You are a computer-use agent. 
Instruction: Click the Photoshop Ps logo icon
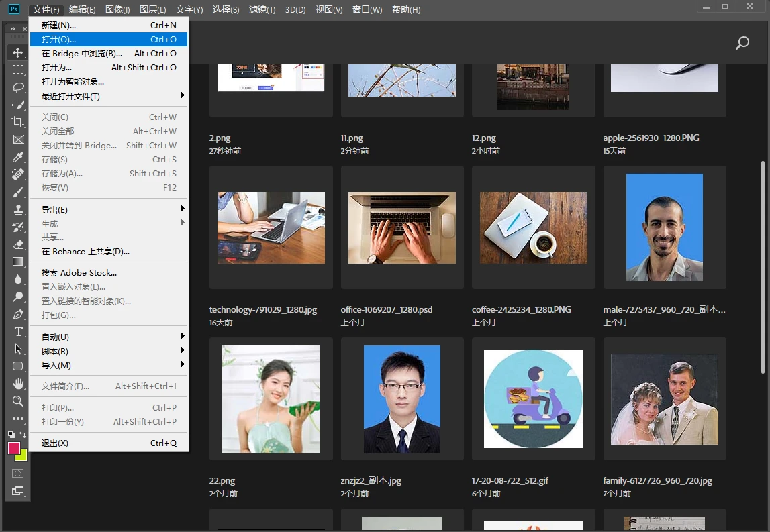(x=13, y=9)
